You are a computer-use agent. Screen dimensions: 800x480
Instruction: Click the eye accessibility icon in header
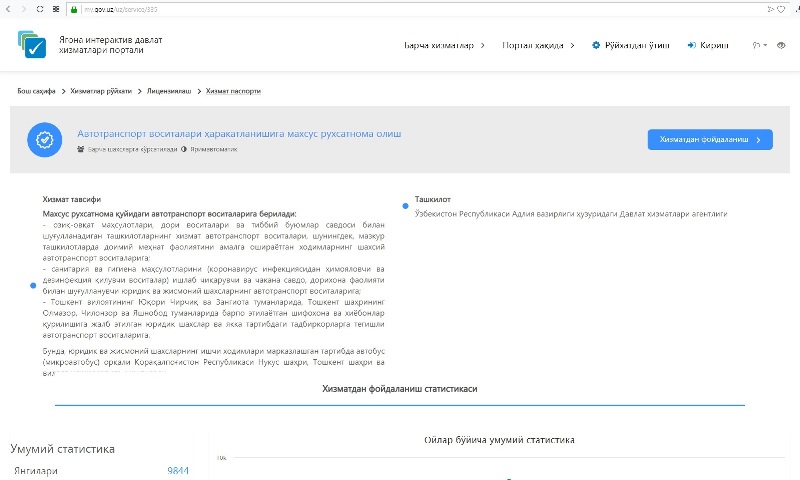tap(781, 45)
